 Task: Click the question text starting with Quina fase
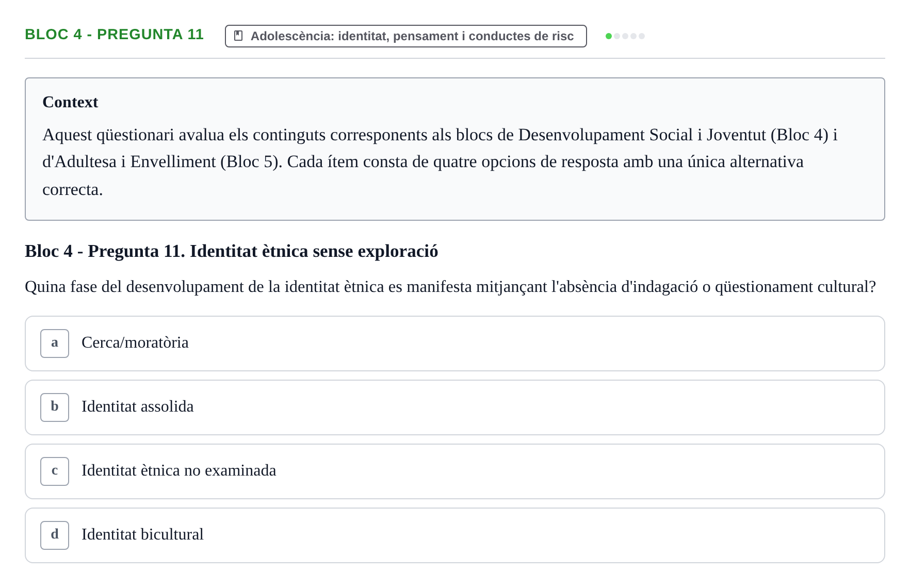point(450,287)
